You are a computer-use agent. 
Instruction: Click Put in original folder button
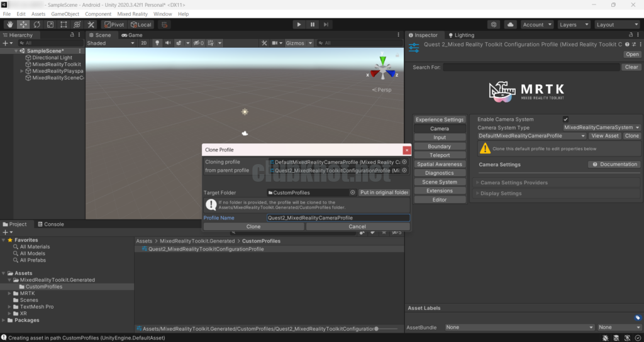click(x=384, y=192)
